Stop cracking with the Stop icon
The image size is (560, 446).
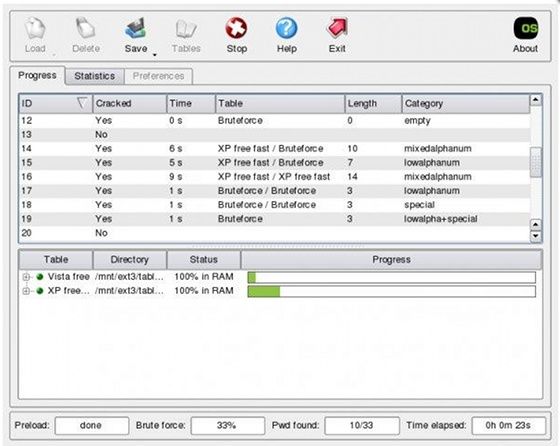236,28
